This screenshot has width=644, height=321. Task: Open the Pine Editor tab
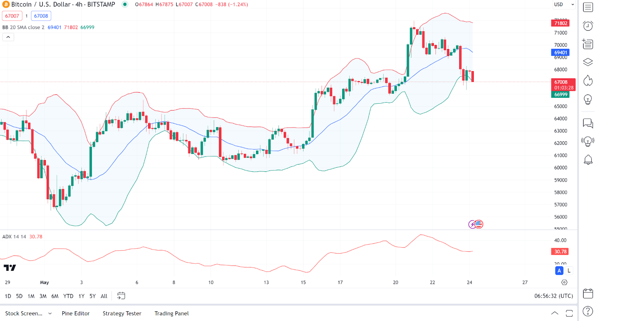pos(76,313)
